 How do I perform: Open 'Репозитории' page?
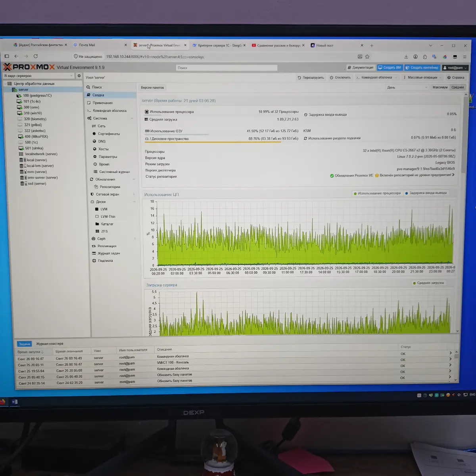[x=110, y=187]
